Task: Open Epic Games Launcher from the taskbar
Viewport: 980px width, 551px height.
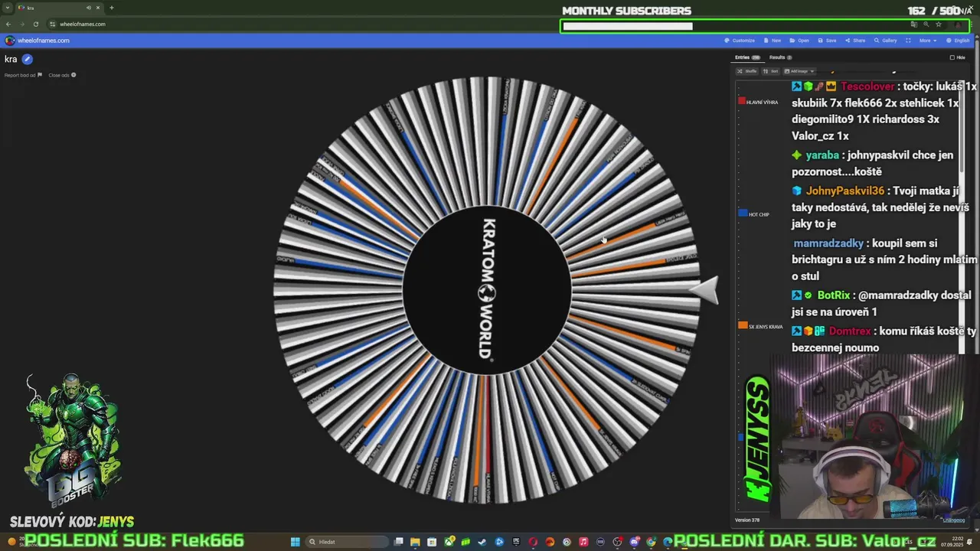Action: (x=516, y=542)
